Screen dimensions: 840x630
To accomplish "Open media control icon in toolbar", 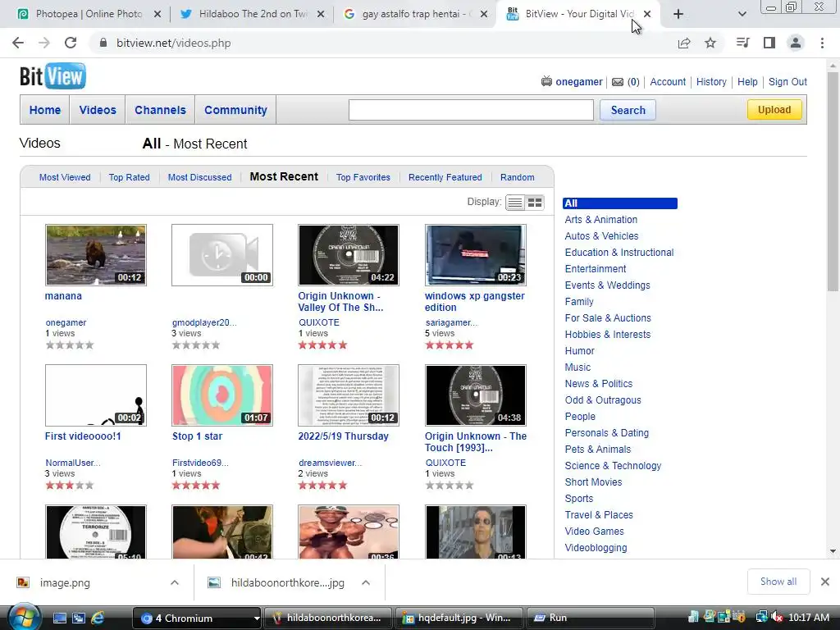I will click(742, 43).
